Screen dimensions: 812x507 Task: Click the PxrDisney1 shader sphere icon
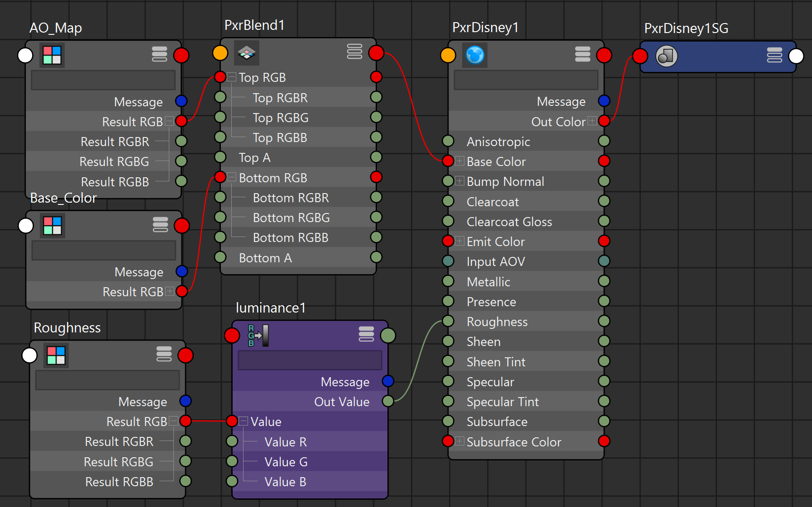click(x=475, y=55)
